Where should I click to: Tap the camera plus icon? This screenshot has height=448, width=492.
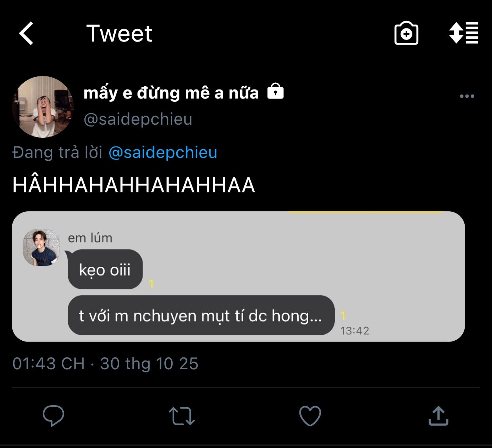(x=406, y=33)
